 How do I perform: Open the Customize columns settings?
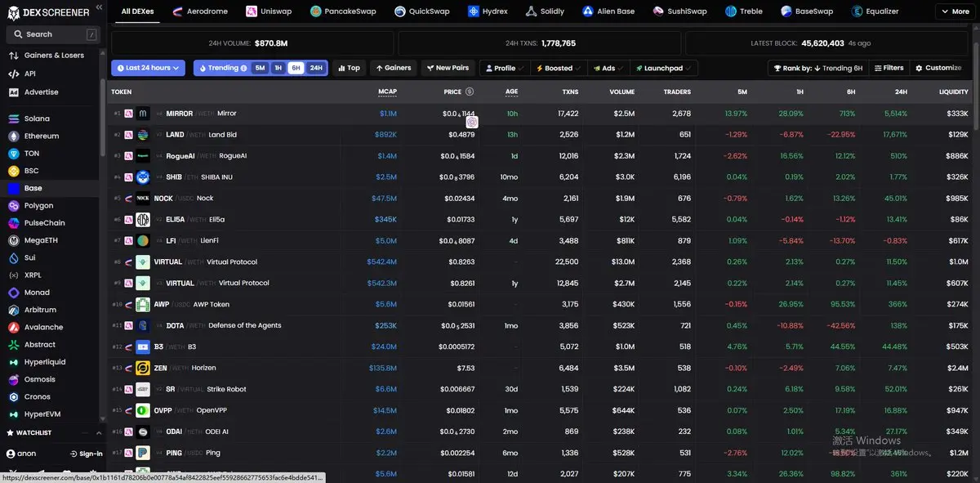(938, 68)
